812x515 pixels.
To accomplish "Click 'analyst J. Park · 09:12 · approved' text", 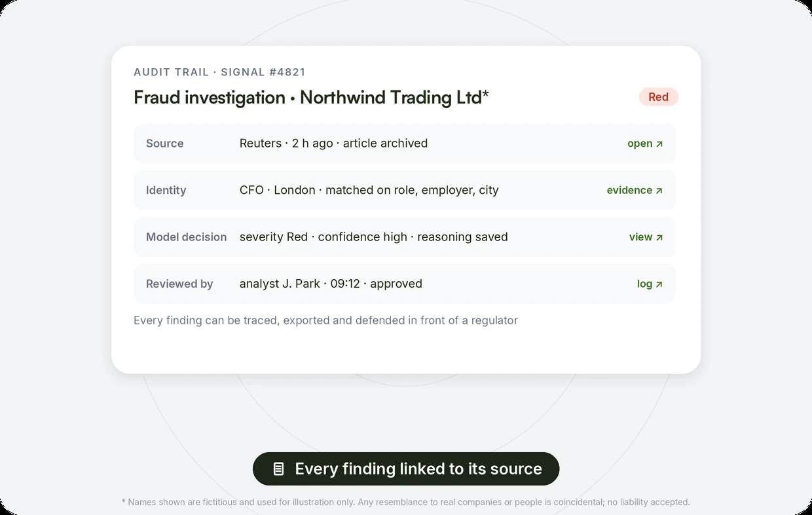I will [x=331, y=284].
